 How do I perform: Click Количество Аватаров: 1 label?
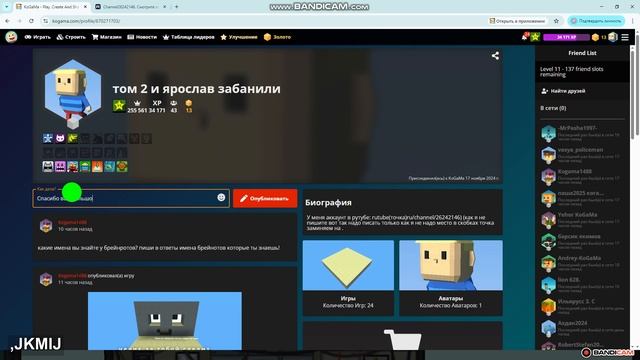pyautogui.click(x=451, y=305)
